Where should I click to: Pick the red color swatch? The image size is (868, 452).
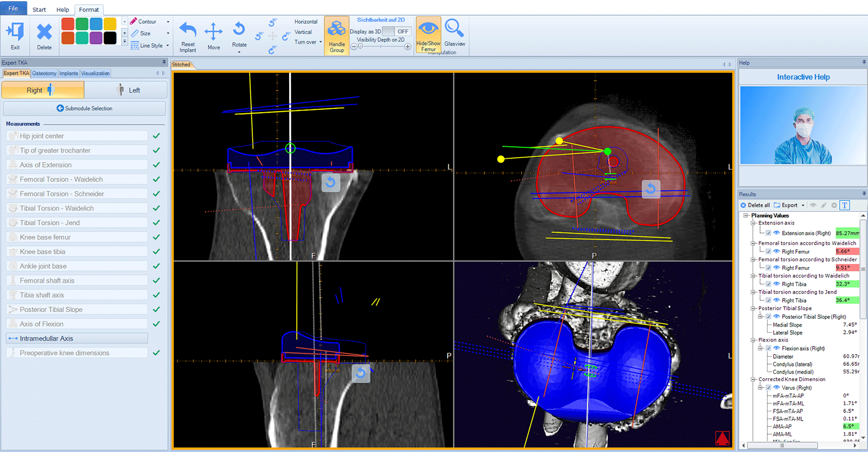(68, 24)
